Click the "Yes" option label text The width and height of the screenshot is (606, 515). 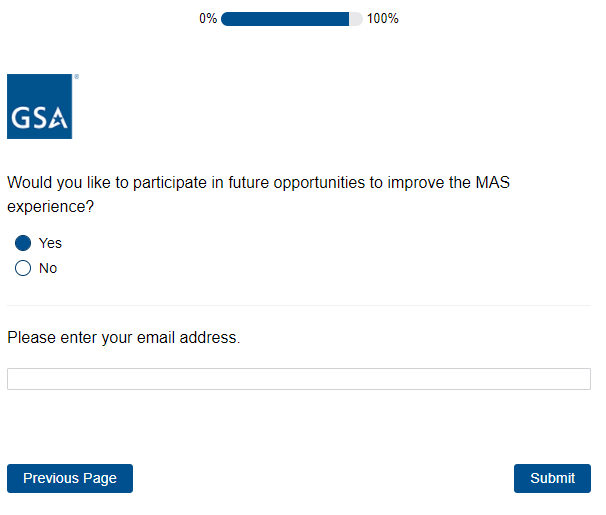(x=50, y=243)
